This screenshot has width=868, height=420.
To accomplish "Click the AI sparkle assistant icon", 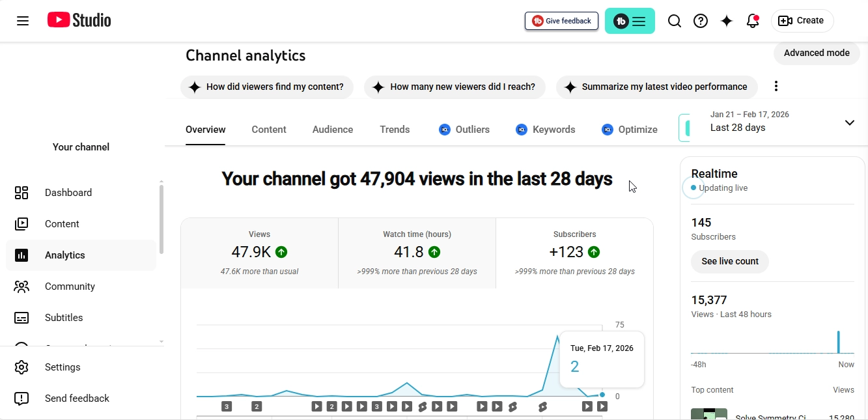I will point(727,20).
